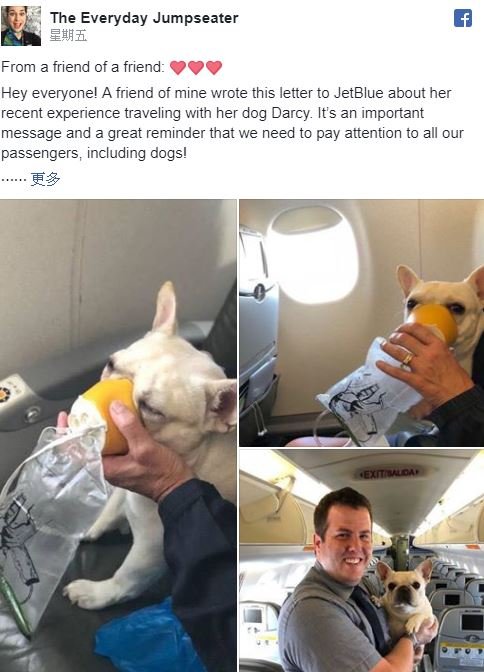Click the Facebook logo icon
This screenshot has height=672, width=484.
pyautogui.click(x=463, y=18)
